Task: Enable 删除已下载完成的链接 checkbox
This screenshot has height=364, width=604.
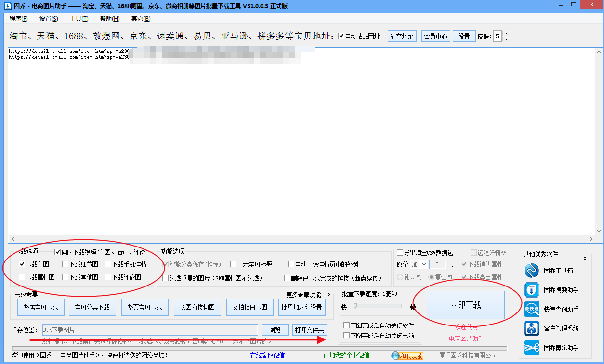Action: [288, 278]
